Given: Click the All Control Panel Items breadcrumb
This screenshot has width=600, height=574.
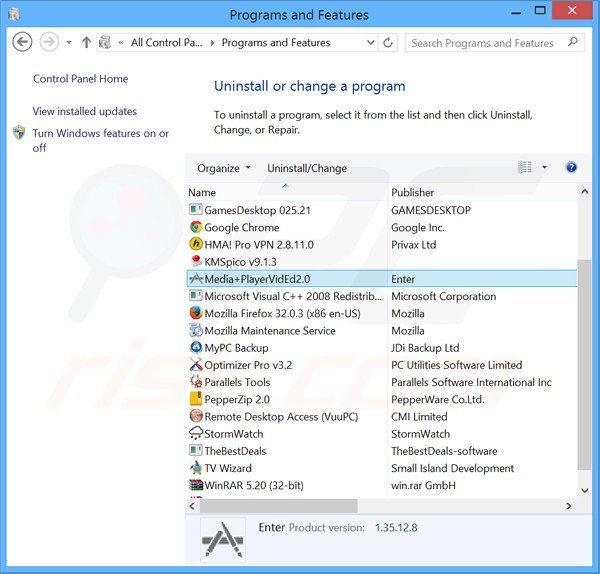Looking at the screenshot, I should coord(166,42).
